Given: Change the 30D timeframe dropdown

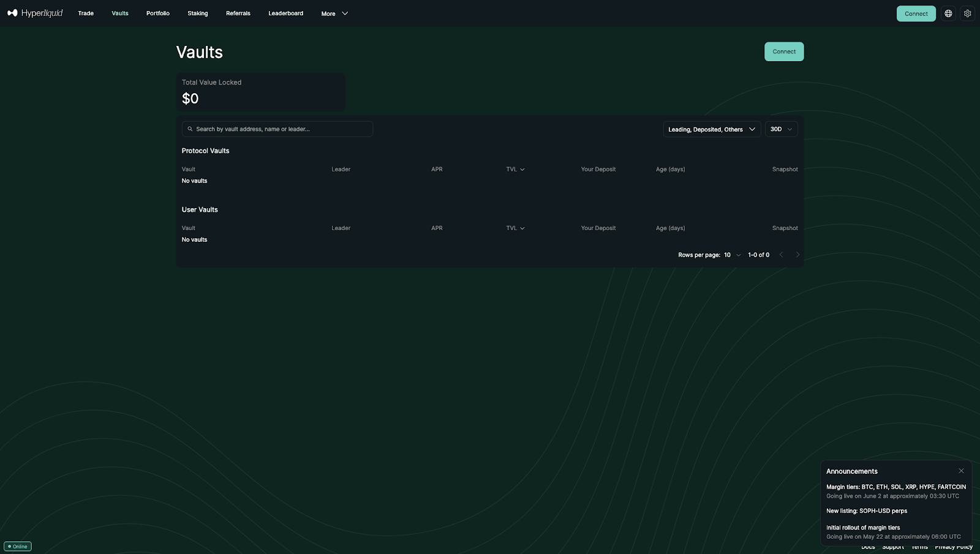Looking at the screenshot, I should pos(781,129).
